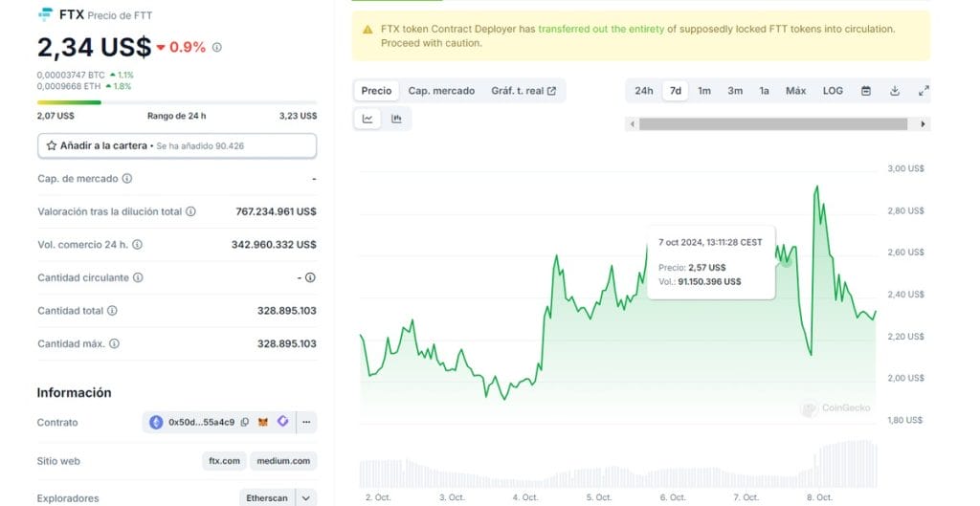Screen dimensions: 980x506
Task: Select Máx time range
Action: 795,91
